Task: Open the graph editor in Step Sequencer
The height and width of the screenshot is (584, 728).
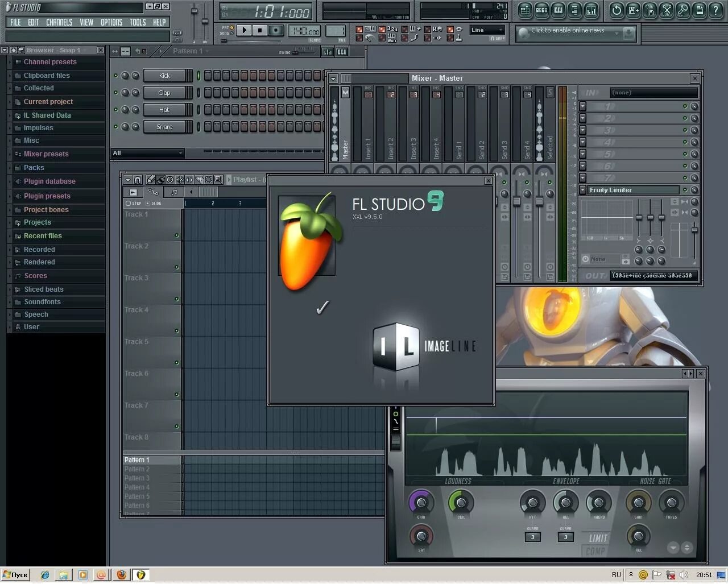Action: click(x=328, y=52)
